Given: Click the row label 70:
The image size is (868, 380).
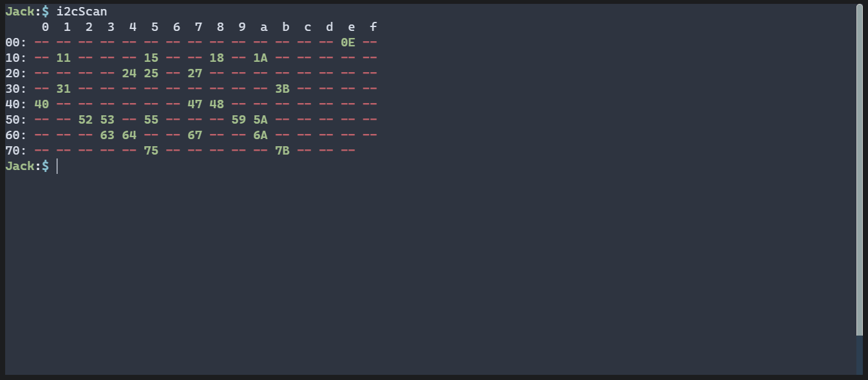Looking at the screenshot, I should [16, 151].
